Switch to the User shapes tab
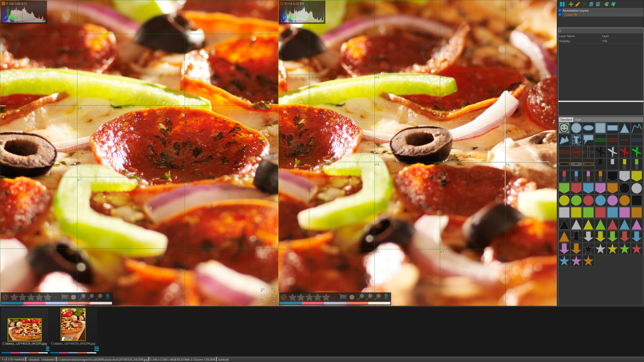 [578, 120]
